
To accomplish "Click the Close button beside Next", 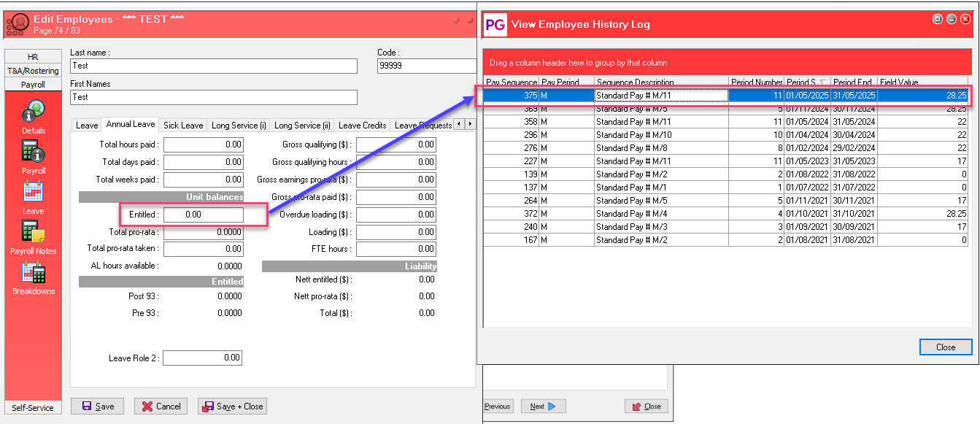I will coord(647,406).
